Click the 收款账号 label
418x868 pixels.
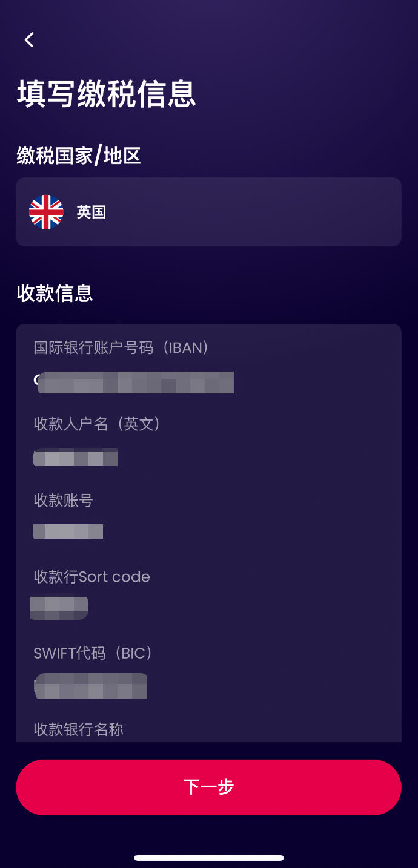tap(63, 500)
